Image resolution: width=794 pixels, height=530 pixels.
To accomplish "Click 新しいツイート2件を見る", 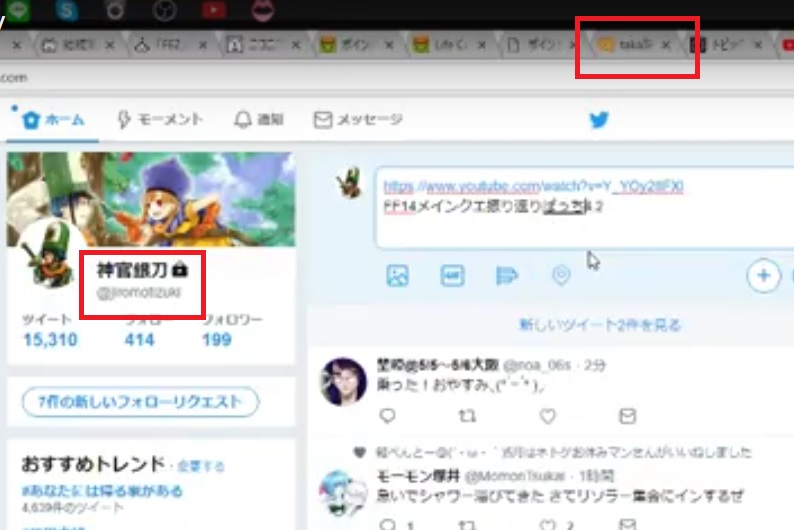I will click(601, 325).
